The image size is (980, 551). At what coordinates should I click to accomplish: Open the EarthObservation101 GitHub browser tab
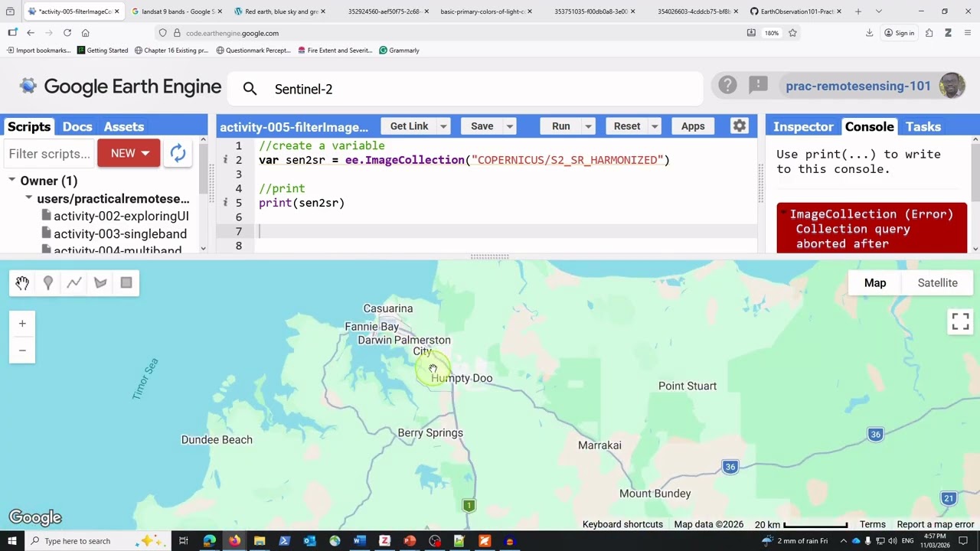tap(795, 11)
